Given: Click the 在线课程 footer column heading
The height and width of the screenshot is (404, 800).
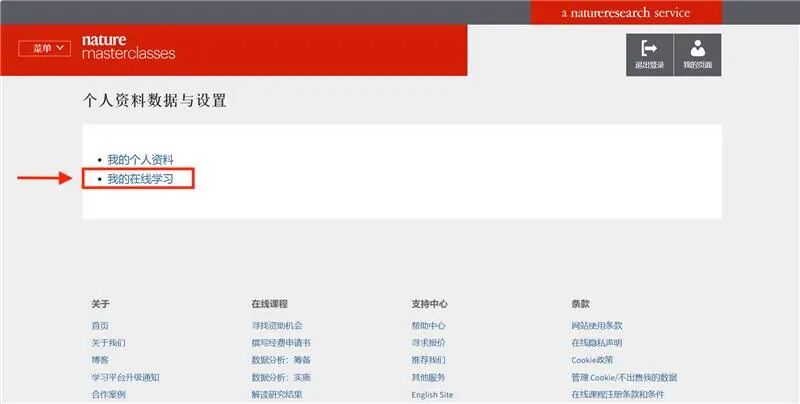Looking at the screenshot, I should click(269, 304).
